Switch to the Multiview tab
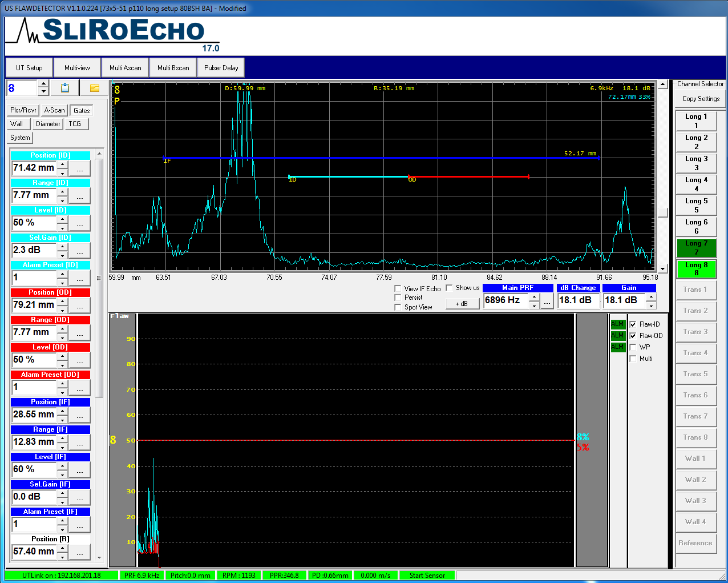Image resolution: width=728 pixels, height=583 pixels. tap(77, 67)
